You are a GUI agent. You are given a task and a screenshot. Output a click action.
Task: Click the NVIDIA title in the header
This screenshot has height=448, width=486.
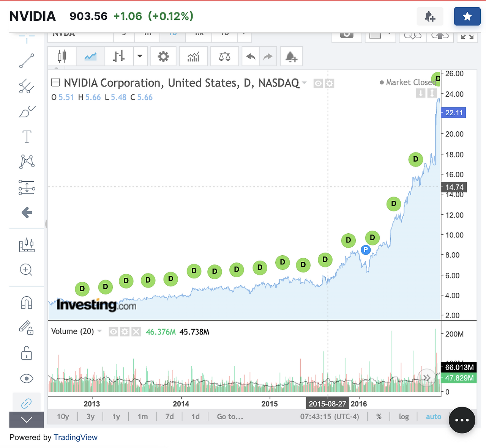click(x=33, y=16)
